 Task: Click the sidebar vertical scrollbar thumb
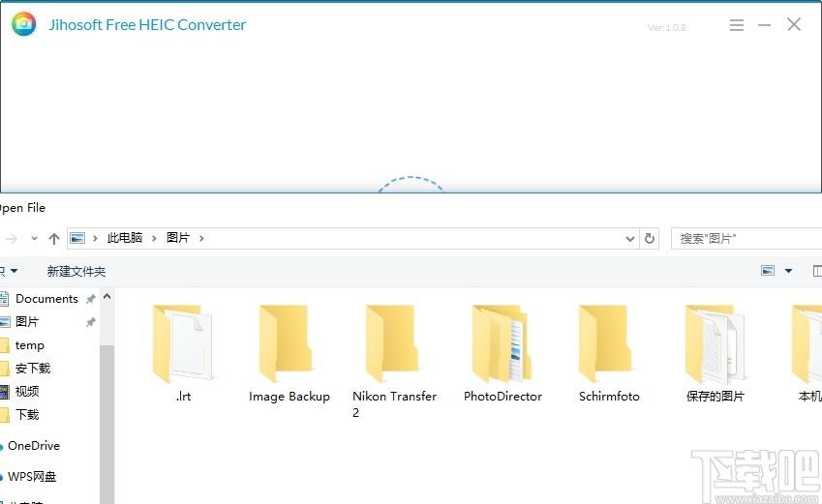coord(107,425)
